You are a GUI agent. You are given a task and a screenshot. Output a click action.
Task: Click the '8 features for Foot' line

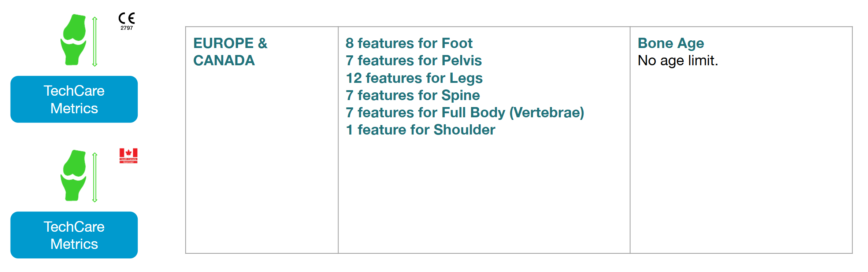(409, 43)
